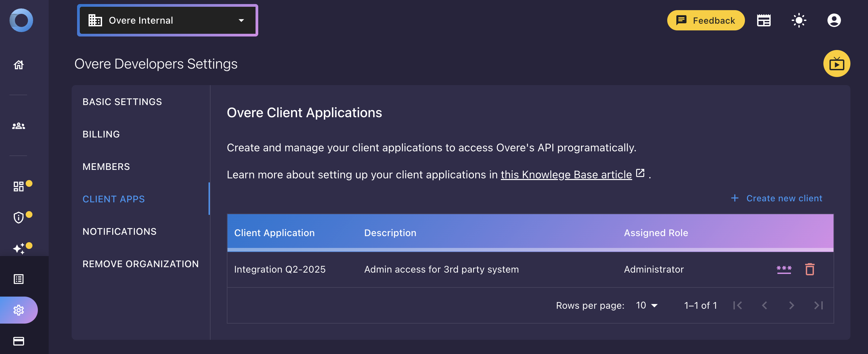
Task: Sort by Assigned Role column header
Action: tap(656, 233)
